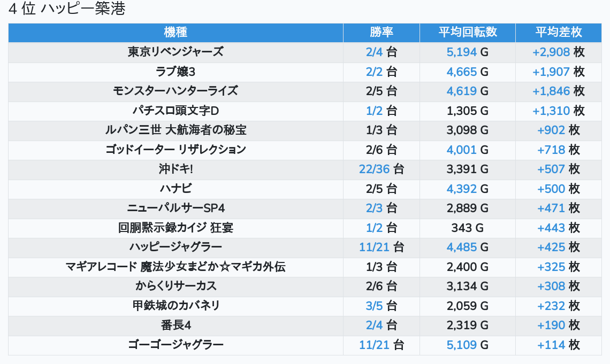The height and width of the screenshot is (364, 610).
Task: Select the ハッピージャグラー row name
Action: [x=176, y=247]
